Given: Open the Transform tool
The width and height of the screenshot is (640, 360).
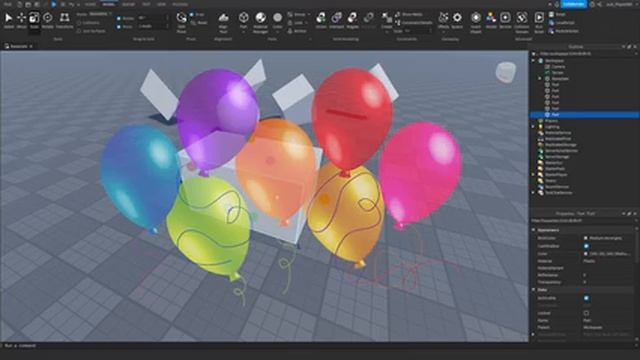Looking at the screenshot, I should 64,20.
